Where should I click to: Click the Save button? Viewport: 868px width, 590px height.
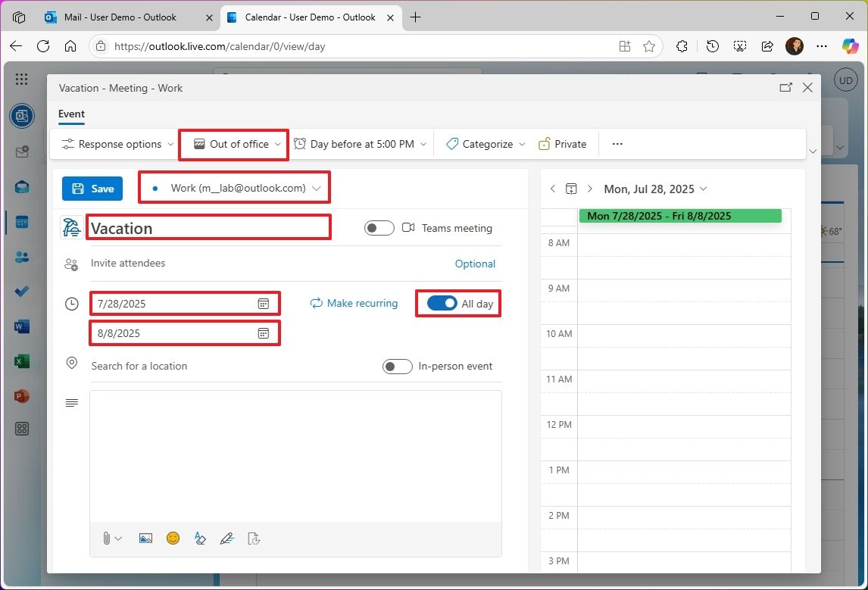(92, 189)
